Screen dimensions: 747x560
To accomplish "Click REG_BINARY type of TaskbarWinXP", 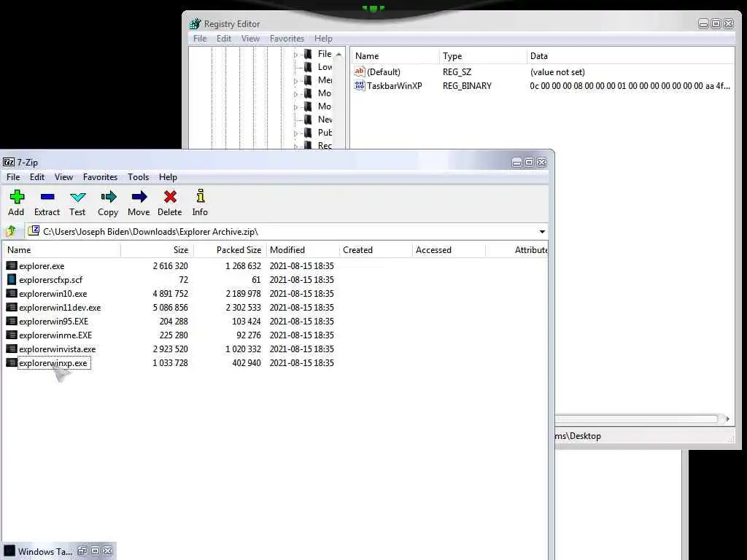I will click(x=467, y=86).
